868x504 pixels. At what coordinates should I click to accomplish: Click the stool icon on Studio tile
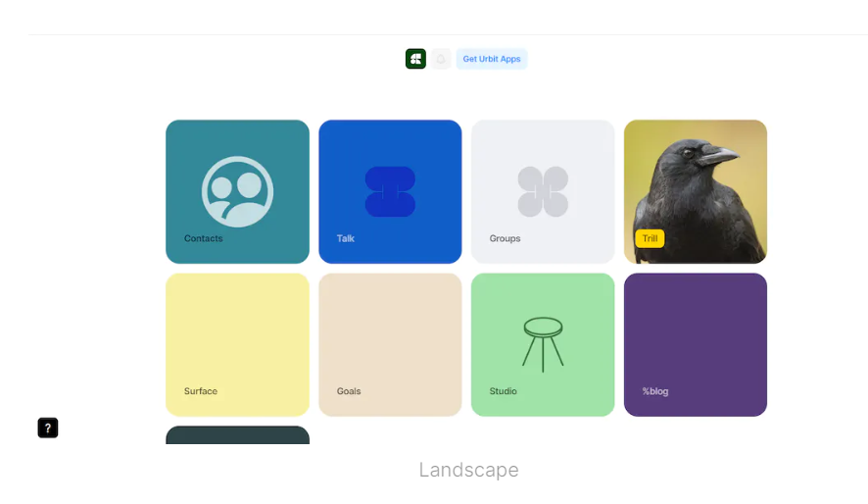pyautogui.click(x=543, y=342)
